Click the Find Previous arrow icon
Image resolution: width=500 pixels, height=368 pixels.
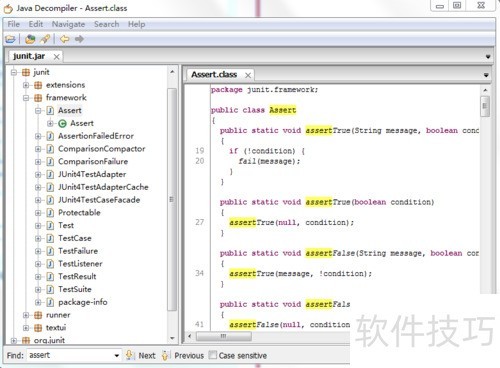coord(165,355)
